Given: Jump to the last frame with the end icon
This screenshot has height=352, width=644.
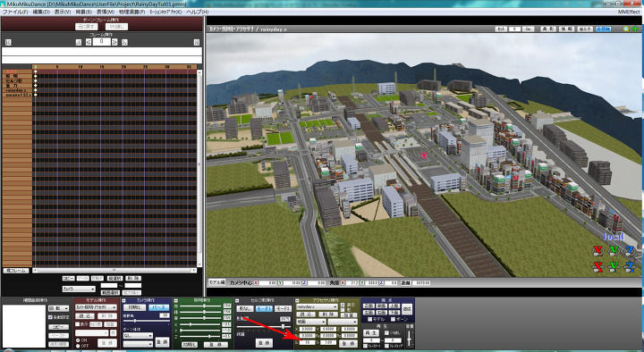Looking at the screenshot, I should click(x=196, y=42).
